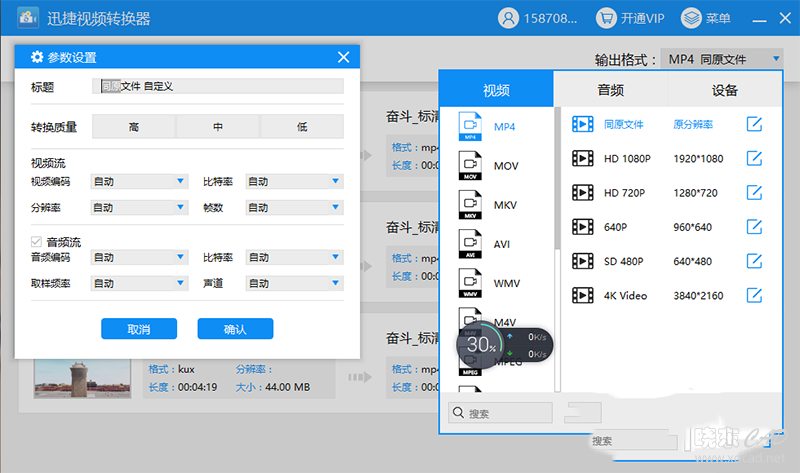Click the 确认 button
The image size is (800, 473).
(x=235, y=329)
